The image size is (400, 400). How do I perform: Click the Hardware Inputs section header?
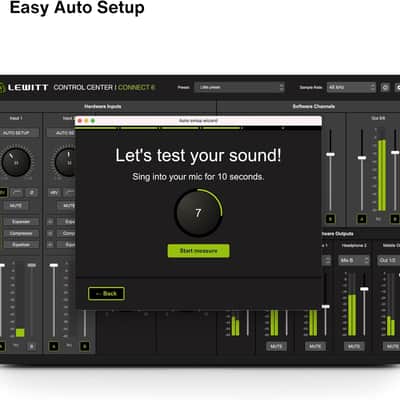tap(103, 106)
